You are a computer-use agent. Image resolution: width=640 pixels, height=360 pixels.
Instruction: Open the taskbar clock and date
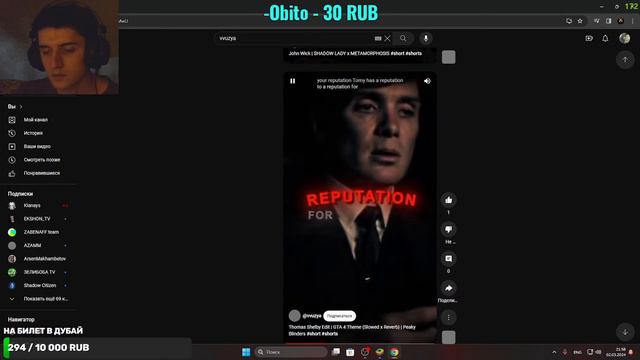616,352
